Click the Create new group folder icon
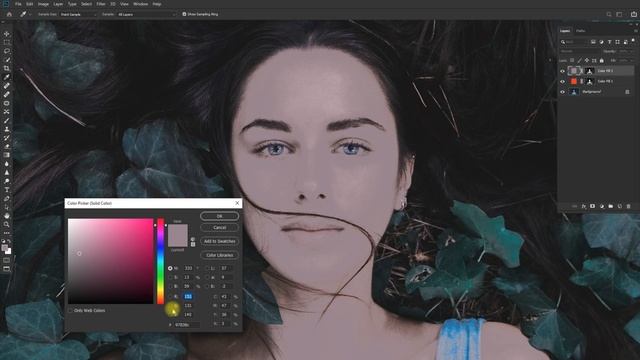640x360 pixels. [x=611, y=207]
